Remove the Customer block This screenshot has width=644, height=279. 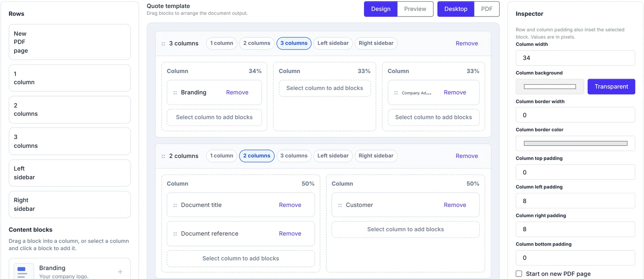coord(455,205)
